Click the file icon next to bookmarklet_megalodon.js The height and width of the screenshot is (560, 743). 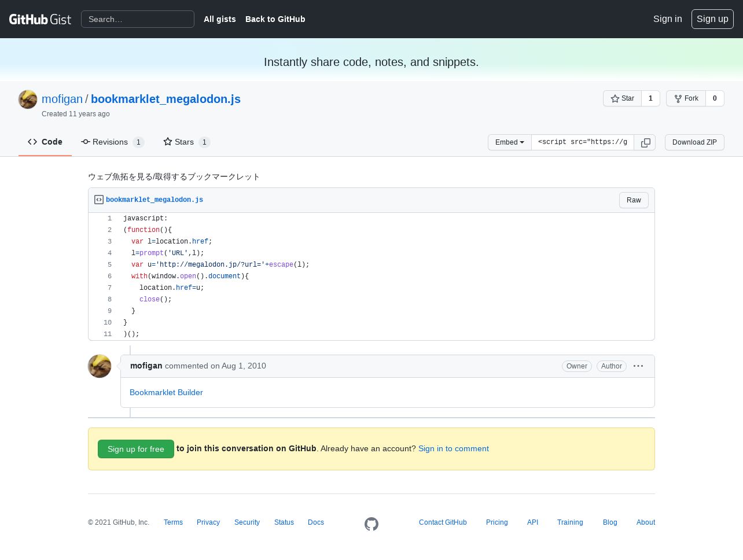[x=99, y=200]
